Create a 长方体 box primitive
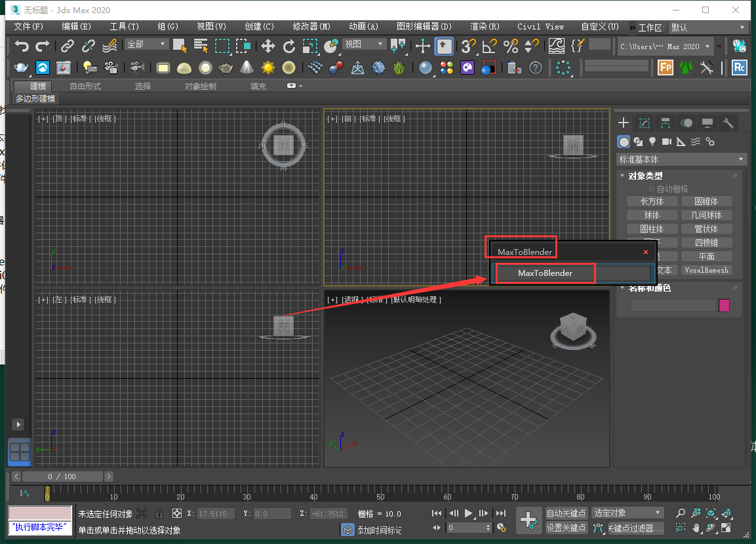The height and width of the screenshot is (544, 756). 652,201
